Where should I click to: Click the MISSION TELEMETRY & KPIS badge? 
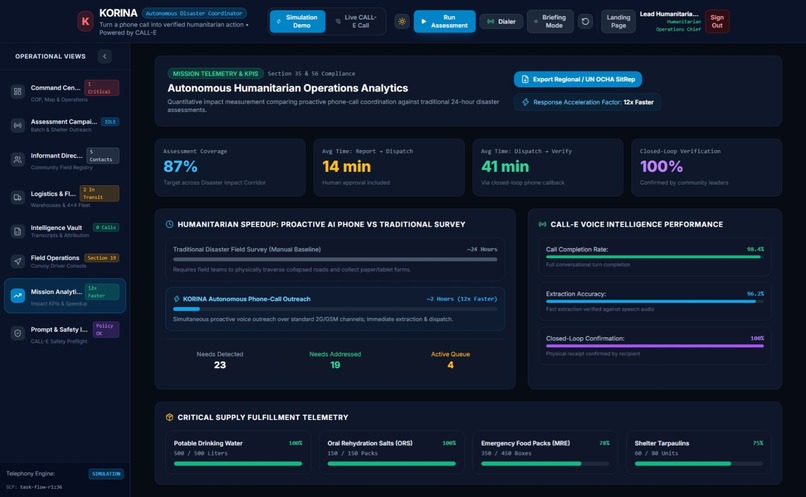point(215,73)
